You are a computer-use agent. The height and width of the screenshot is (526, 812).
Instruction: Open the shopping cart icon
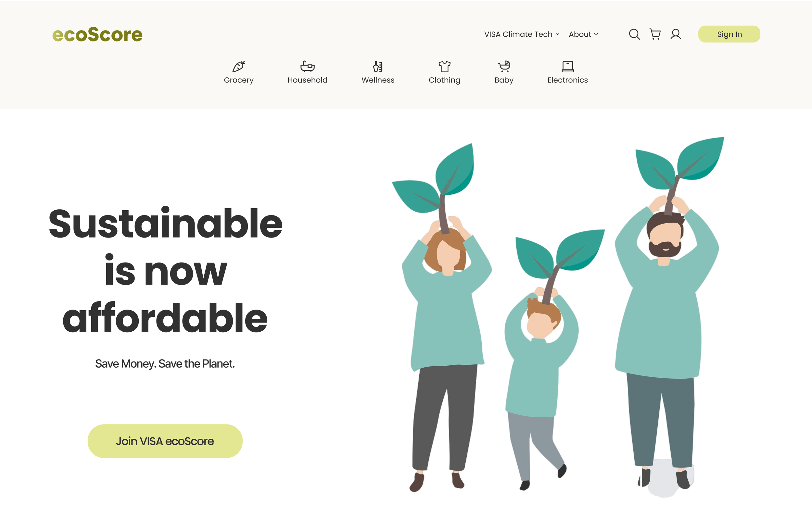[x=655, y=34]
